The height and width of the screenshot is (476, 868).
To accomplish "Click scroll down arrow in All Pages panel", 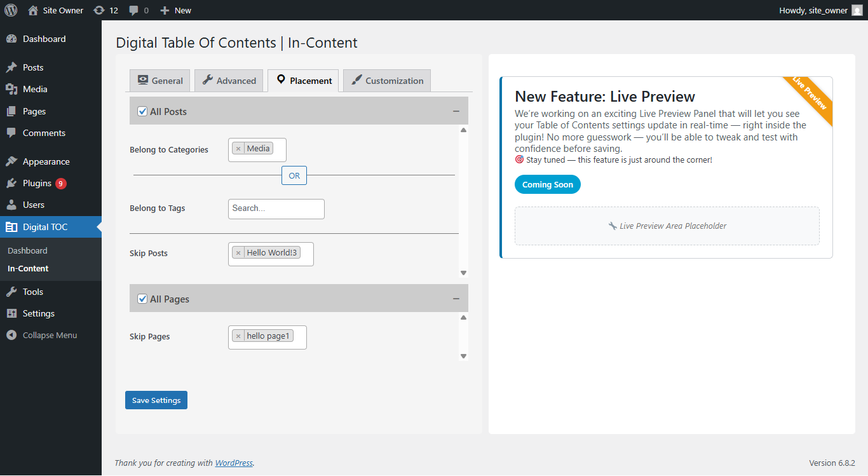I will coord(463,356).
